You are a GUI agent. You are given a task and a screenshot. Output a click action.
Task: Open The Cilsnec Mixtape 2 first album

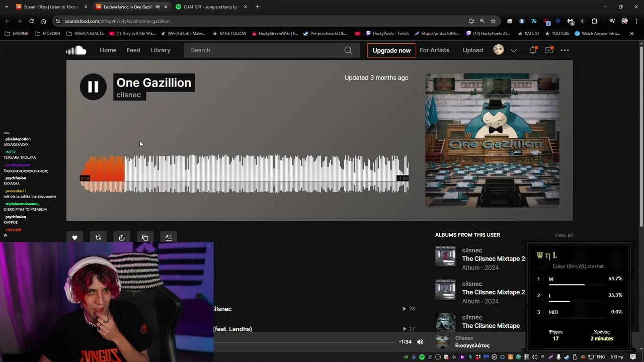pos(494,258)
